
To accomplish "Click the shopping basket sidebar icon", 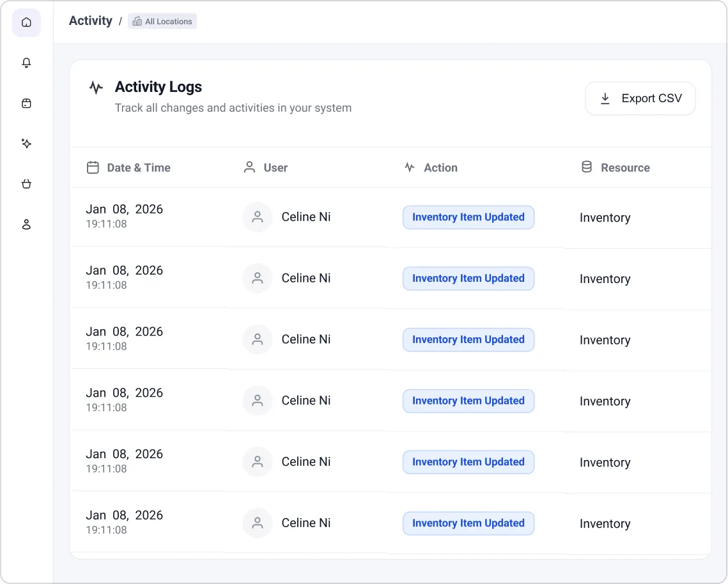I will (x=26, y=185).
